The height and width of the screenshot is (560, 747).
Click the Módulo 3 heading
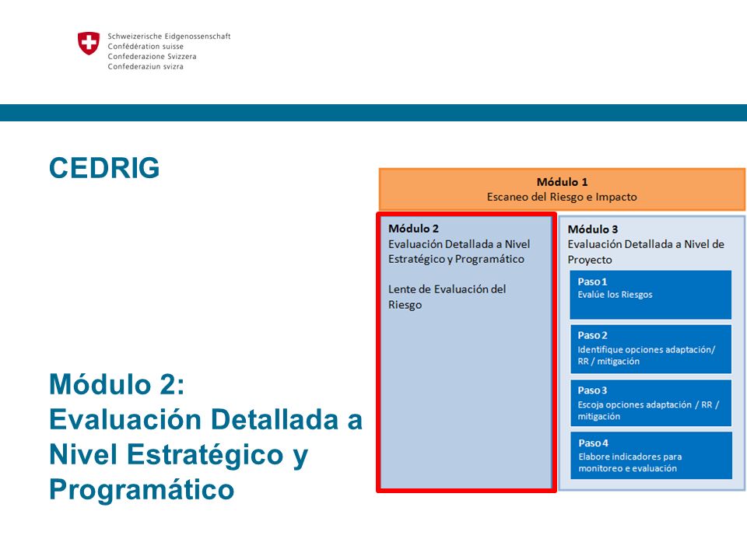pos(593,229)
